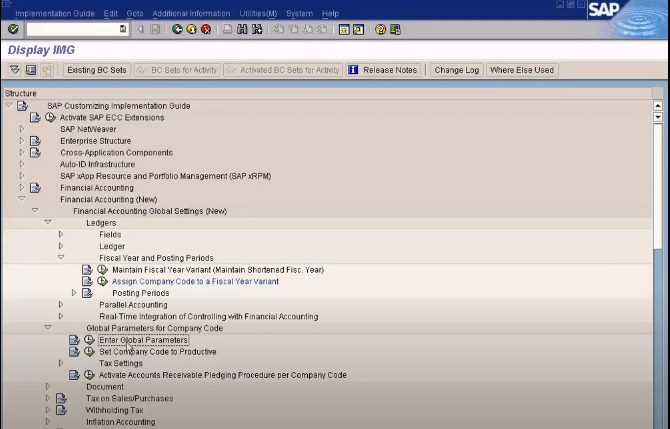This screenshot has width=670, height=429.
Task: Expand the Inflation Accounting node
Action: tap(48, 421)
